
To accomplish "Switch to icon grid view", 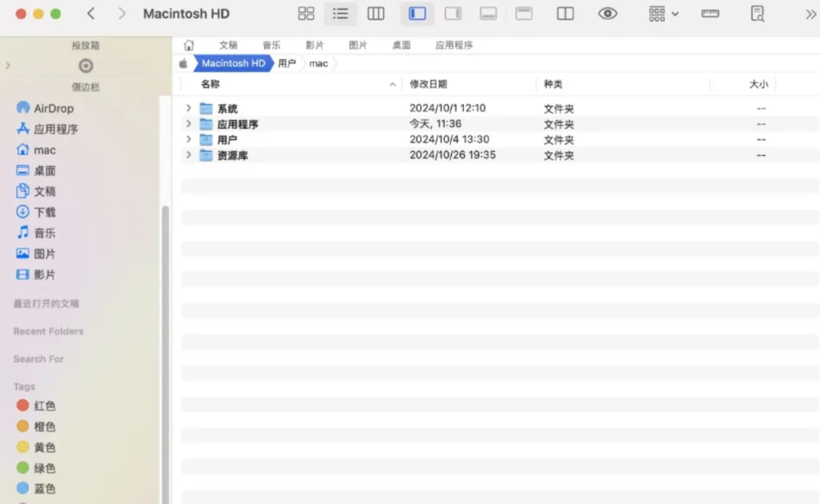I will (306, 14).
